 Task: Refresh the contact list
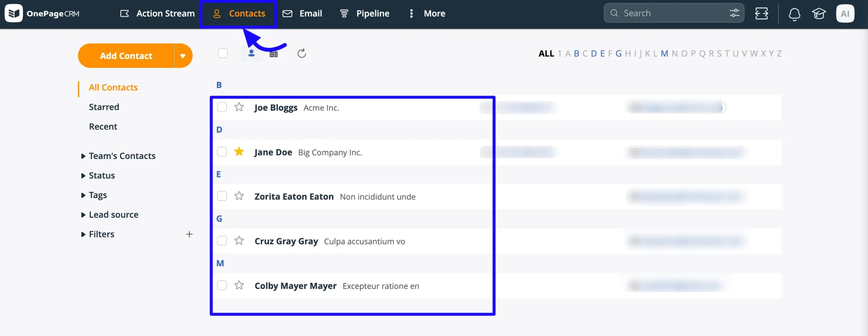coord(301,54)
